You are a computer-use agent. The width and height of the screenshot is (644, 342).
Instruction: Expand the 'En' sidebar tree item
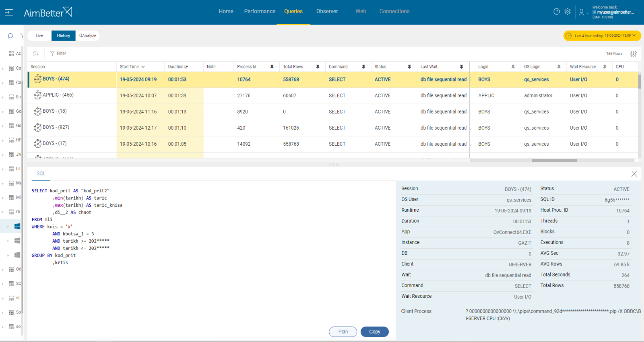click(x=3, y=97)
